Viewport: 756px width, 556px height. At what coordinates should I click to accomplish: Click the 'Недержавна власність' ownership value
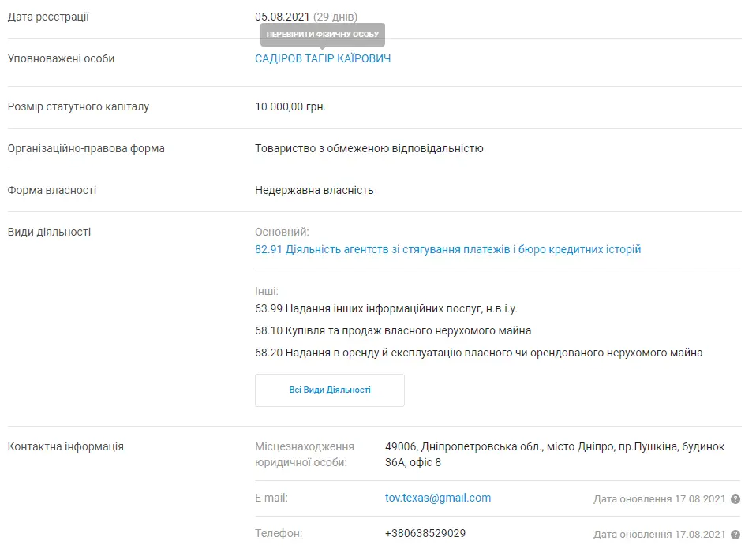coord(314,190)
